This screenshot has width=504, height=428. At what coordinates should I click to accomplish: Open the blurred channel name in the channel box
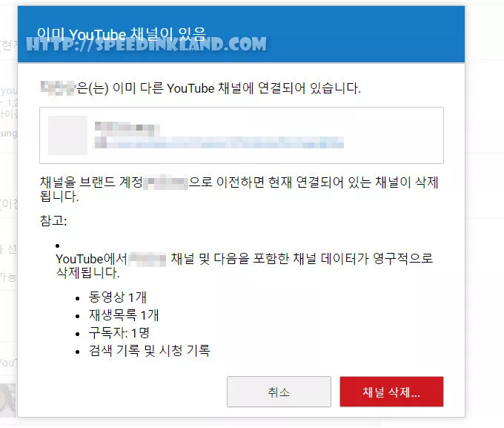127,128
